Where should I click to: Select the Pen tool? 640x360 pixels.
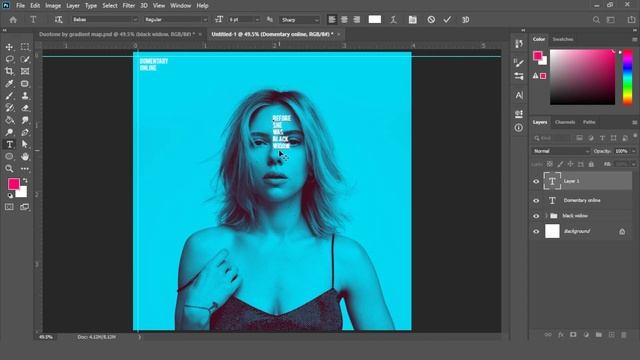(x=25, y=132)
